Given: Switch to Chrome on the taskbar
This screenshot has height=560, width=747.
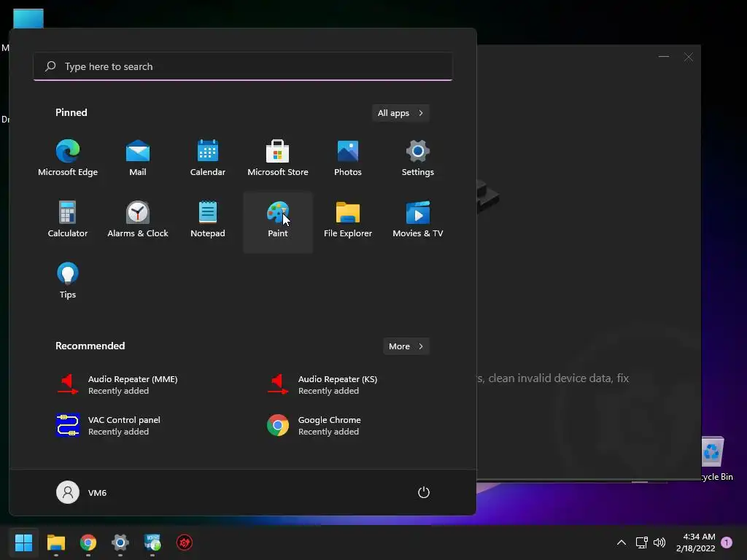Looking at the screenshot, I should pyautogui.click(x=88, y=542).
